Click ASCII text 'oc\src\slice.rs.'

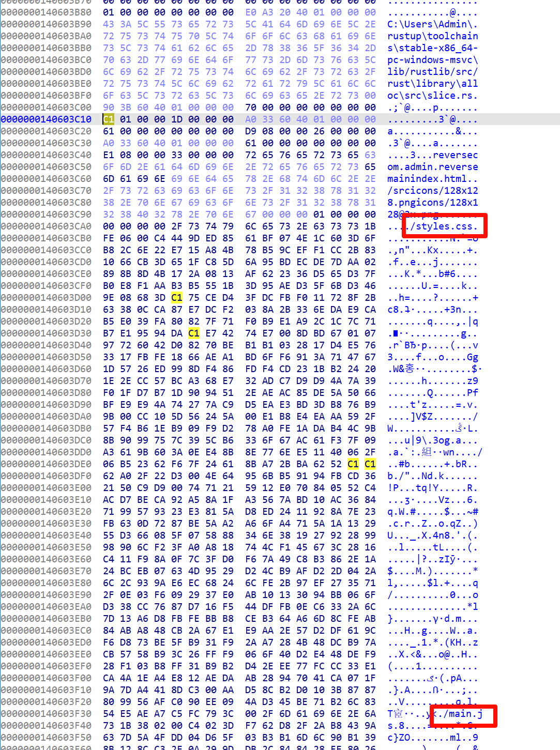432,96
